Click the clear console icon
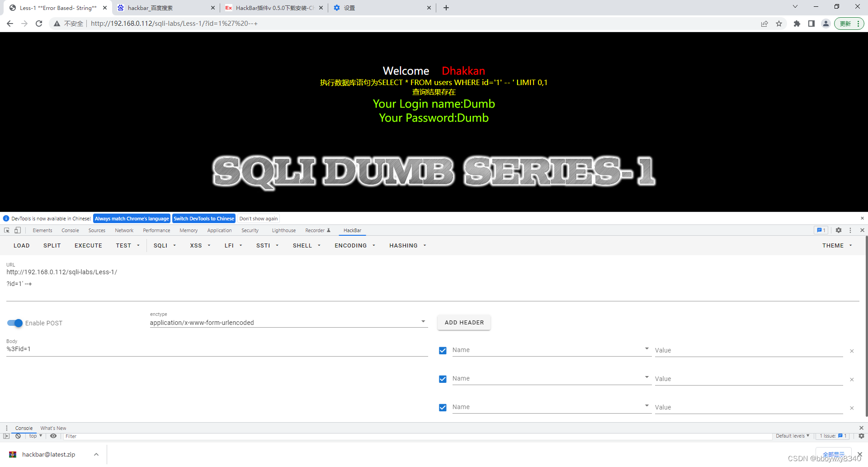Screen dimensions: 868x467 (x=18, y=436)
